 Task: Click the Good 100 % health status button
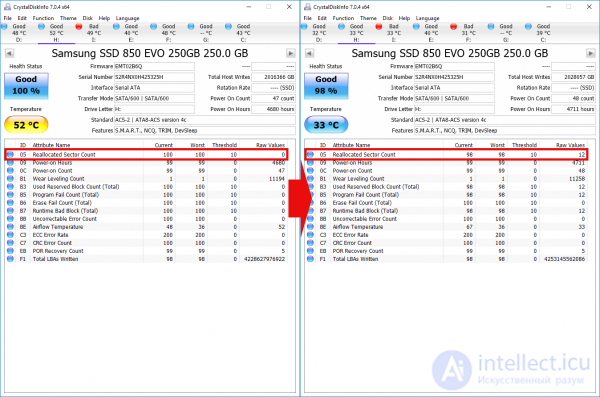26,85
